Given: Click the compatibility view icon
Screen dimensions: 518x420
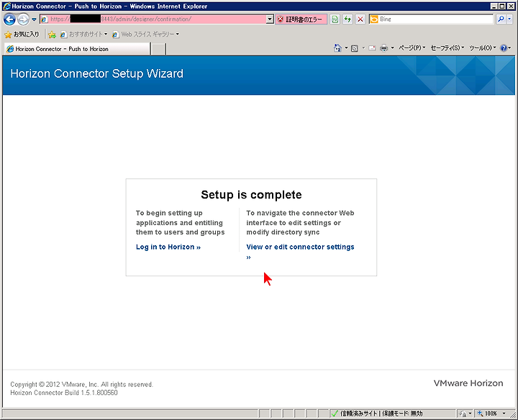Looking at the screenshot, I should (x=335, y=19).
